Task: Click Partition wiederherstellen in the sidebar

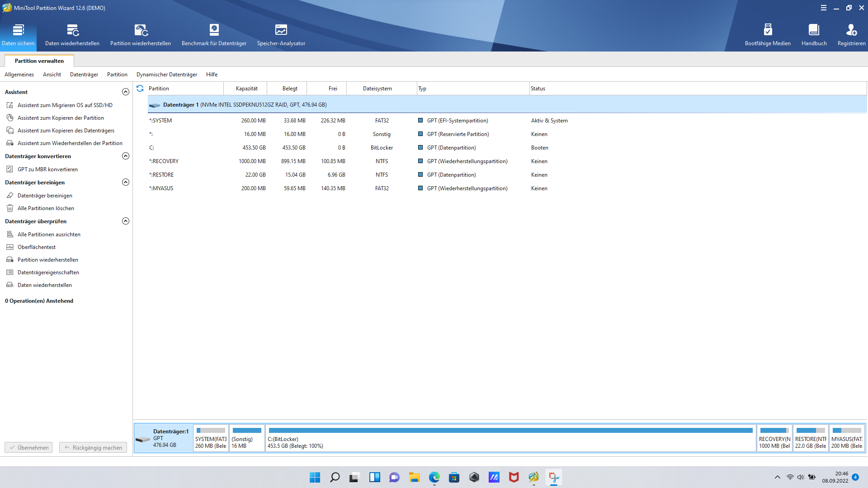Action: coord(47,259)
